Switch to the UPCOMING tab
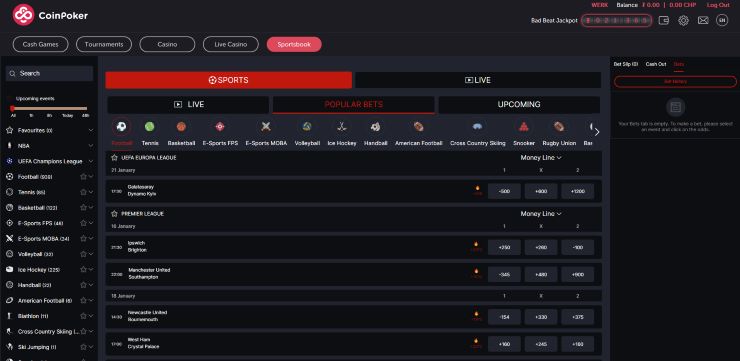The image size is (740, 361). point(519,105)
